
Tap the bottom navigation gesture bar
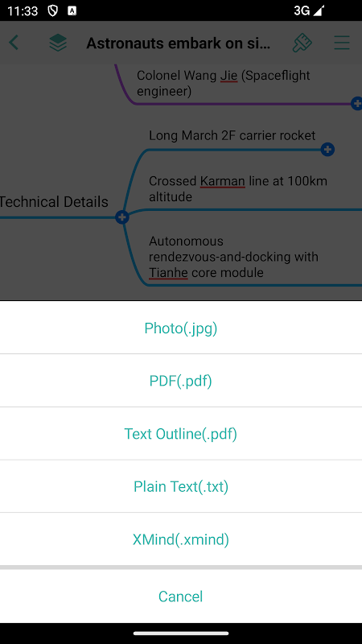point(181,634)
